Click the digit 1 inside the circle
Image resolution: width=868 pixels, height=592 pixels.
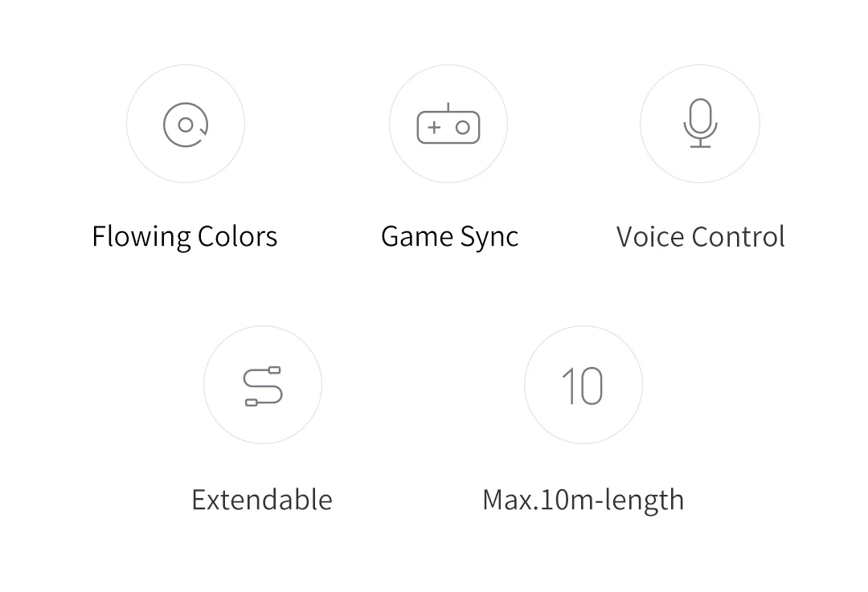tap(568, 386)
